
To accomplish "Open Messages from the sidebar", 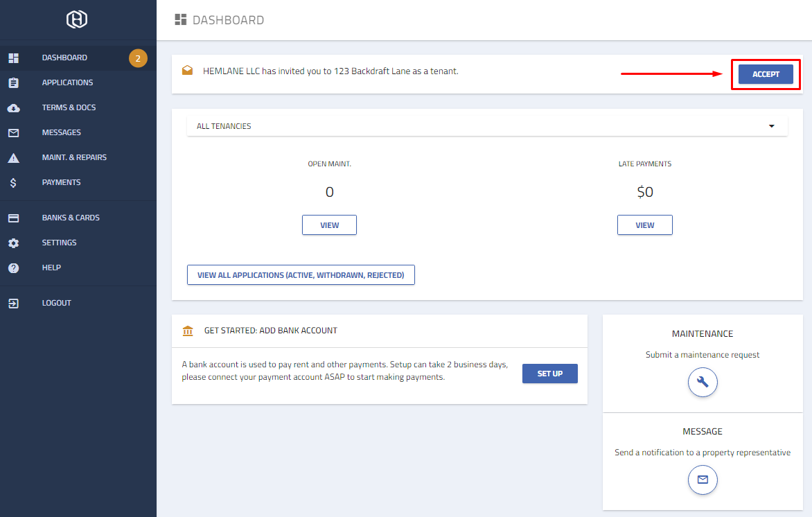I will pyautogui.click(x=61, y=132).
